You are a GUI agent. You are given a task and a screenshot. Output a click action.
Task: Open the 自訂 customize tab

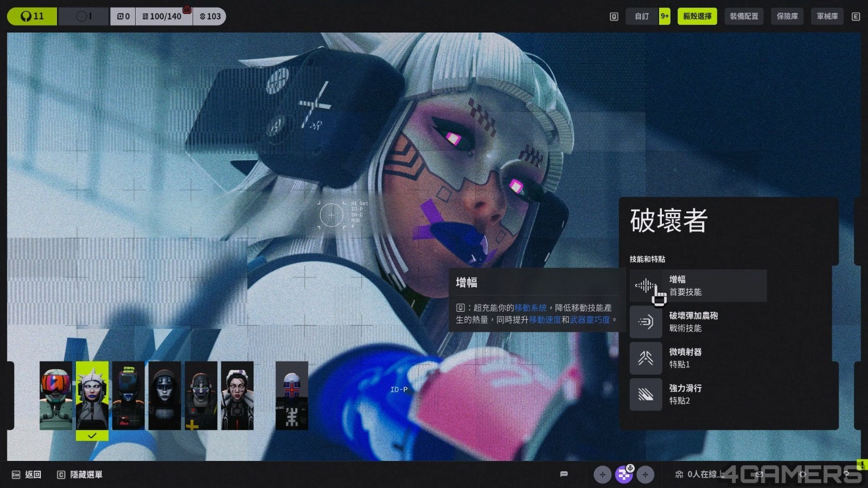[x=642, y=16]
